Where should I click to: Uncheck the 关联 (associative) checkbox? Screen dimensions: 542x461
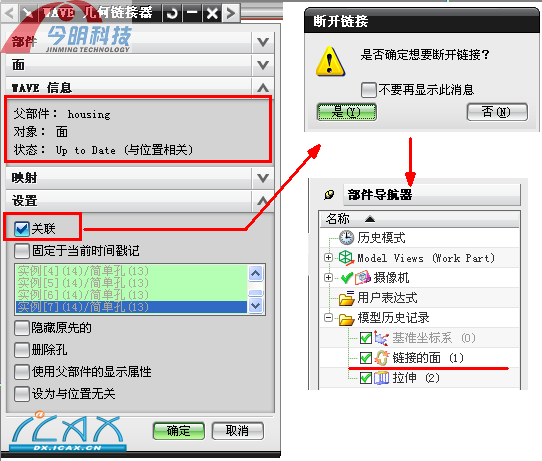coord(22,229)
